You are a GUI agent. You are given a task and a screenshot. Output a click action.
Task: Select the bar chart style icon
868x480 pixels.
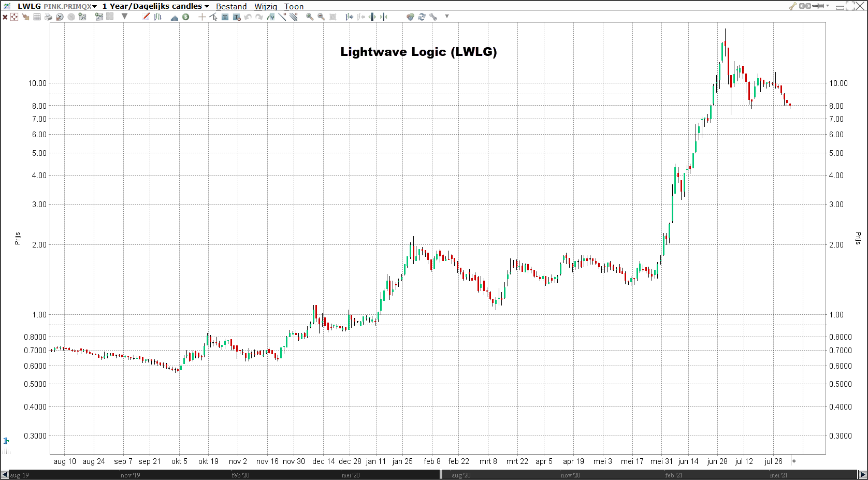tap(158, 17)
